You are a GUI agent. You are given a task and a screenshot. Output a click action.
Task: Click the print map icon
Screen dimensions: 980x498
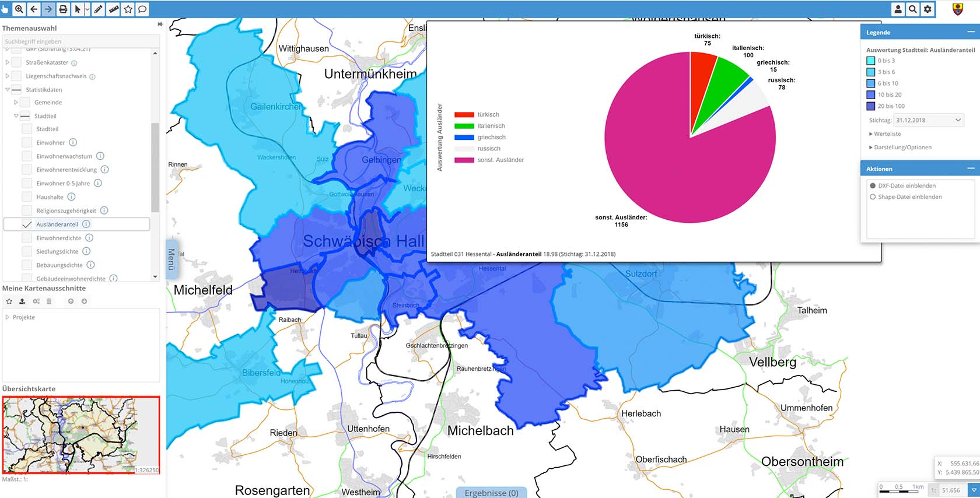63,9
